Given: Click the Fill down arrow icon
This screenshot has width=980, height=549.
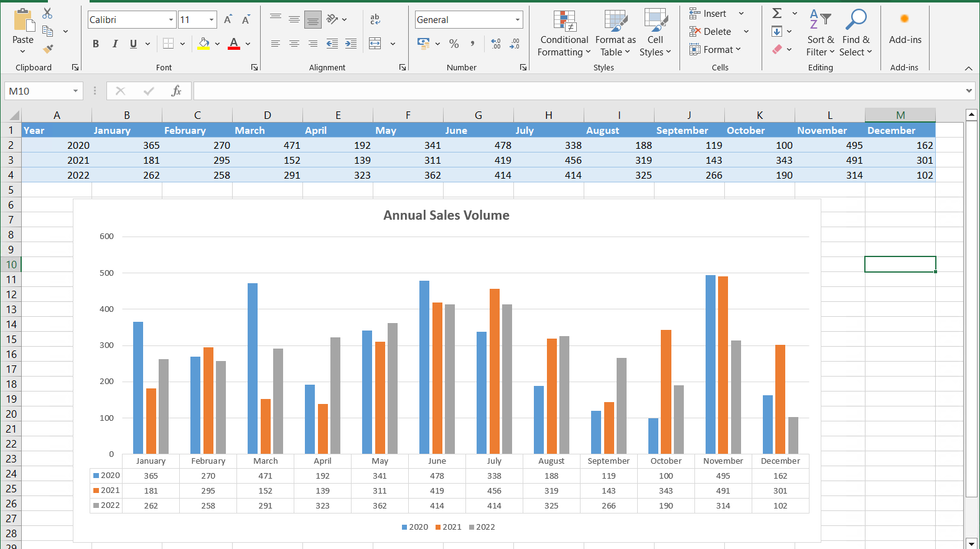Looking at the screenshot, I should 777,31.
